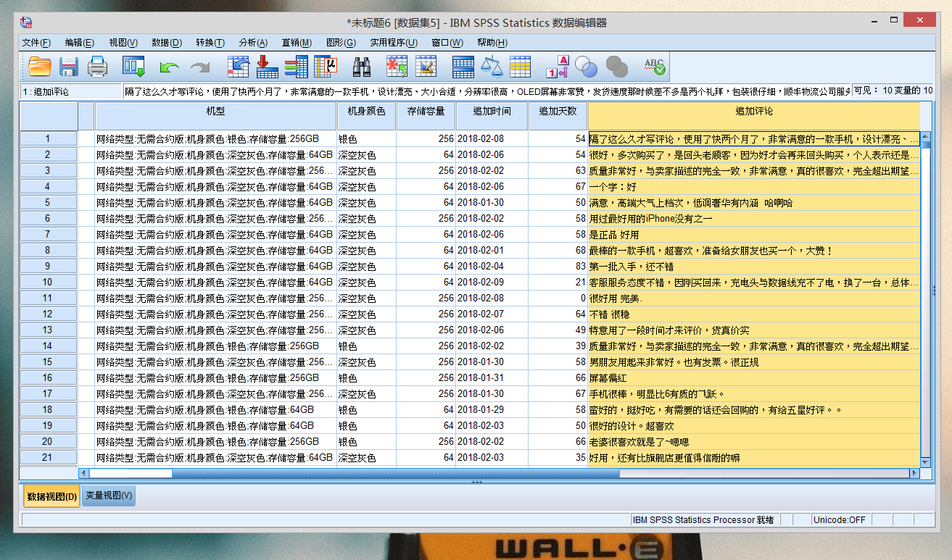Select the 机型 column header
Viewport: 952px width, 560px height.
click(216, 116)
